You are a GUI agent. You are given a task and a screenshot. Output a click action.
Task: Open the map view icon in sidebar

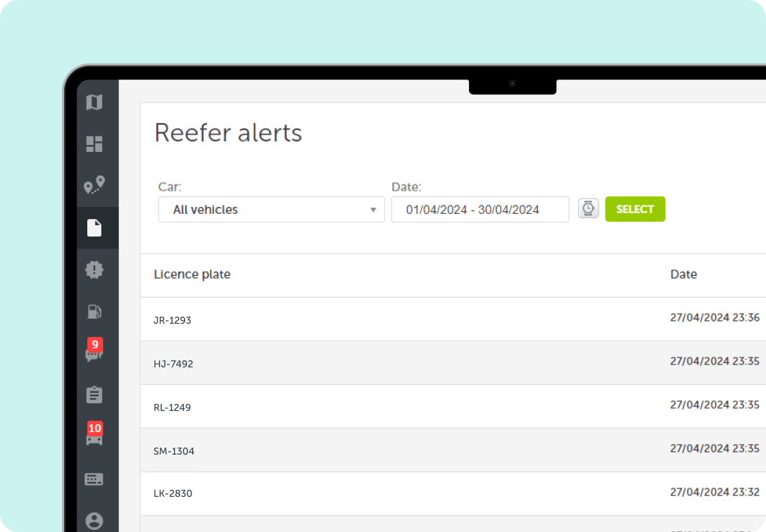tap(94, 102)
